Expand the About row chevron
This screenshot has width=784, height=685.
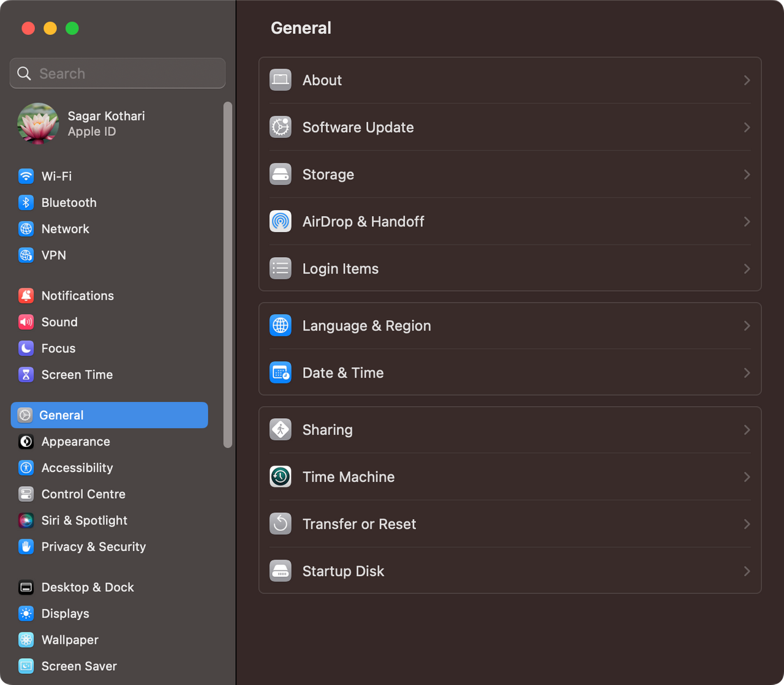747,80
